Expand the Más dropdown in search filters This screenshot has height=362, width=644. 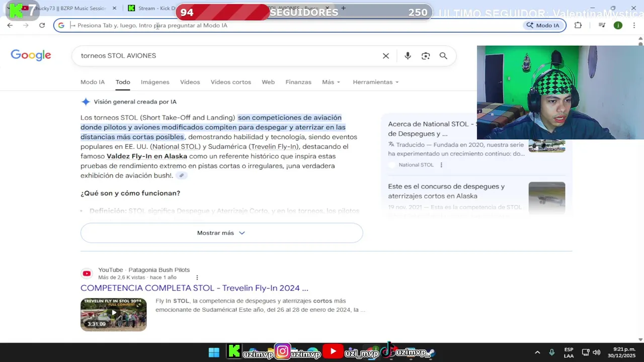click(x=331, y=82)
